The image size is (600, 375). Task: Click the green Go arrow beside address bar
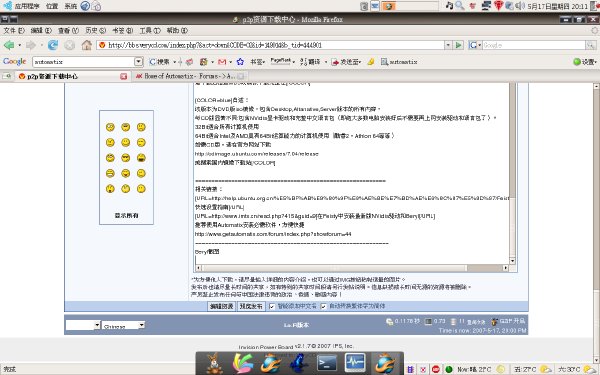[x=458, y=45]
